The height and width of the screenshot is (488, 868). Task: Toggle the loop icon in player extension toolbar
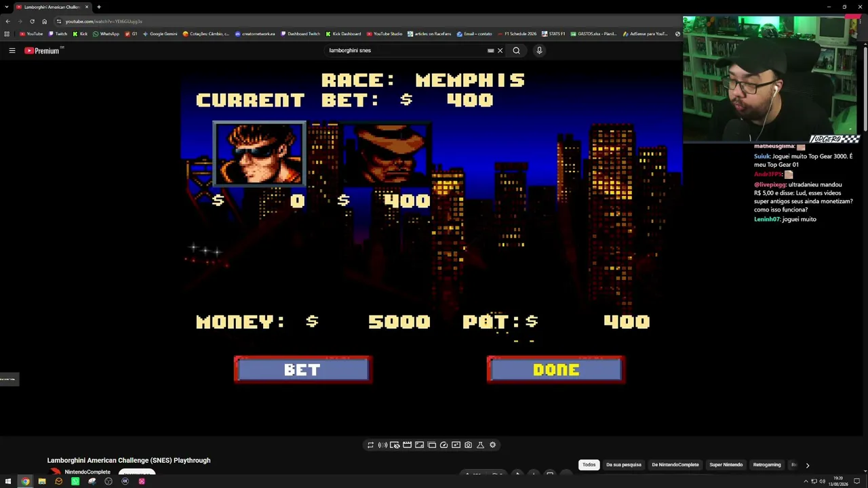click(x=370, y=445)
